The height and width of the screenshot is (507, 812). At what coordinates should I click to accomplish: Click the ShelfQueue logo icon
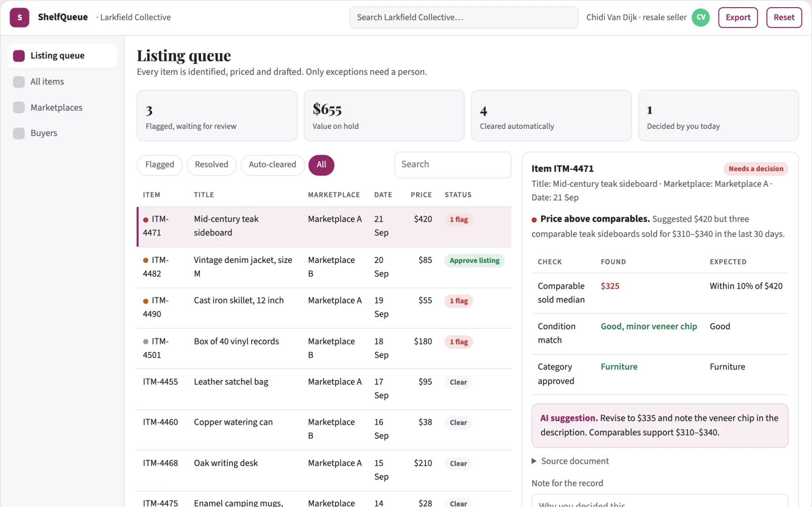pos(19,17)
